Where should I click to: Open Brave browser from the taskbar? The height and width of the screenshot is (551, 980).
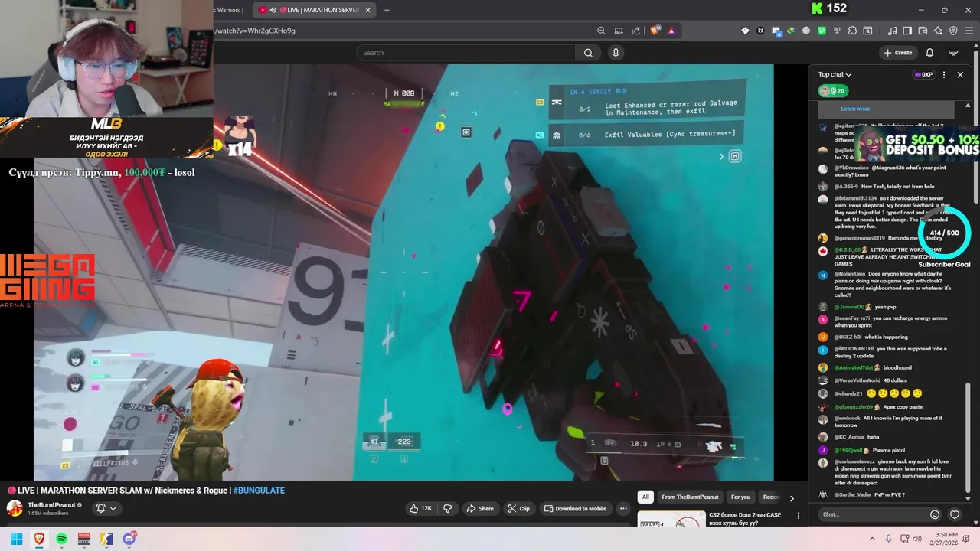[39, 539]
